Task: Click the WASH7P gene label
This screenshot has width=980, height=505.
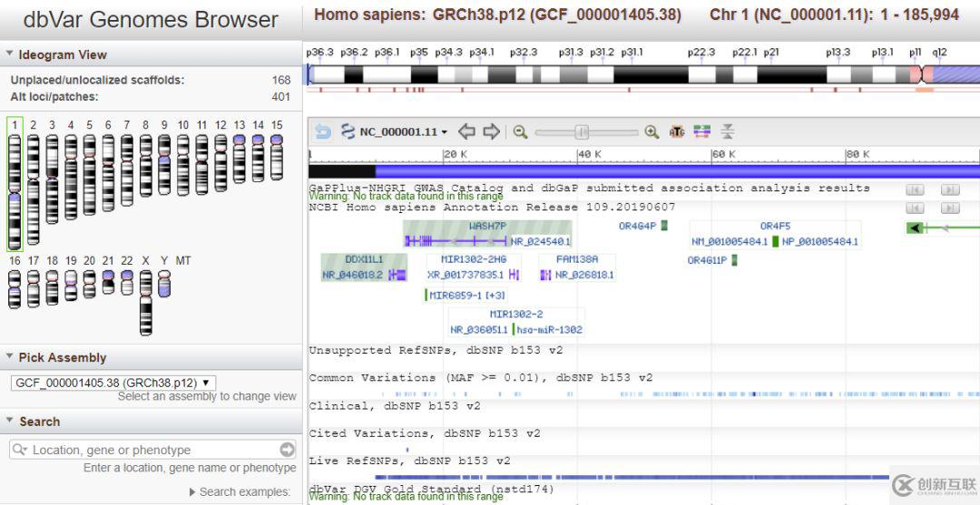Action: [487, 226]
